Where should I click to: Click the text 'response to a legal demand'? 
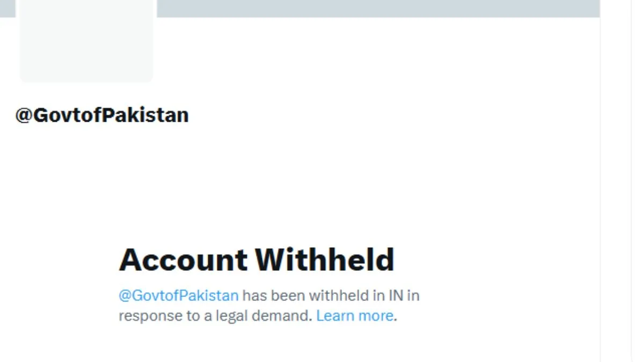point(215,316)
